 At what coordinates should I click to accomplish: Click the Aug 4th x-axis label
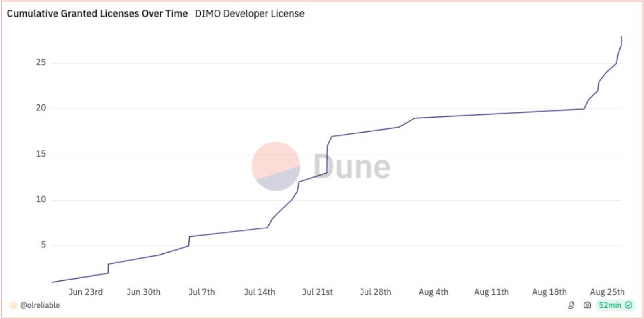[x=433, y=292]
